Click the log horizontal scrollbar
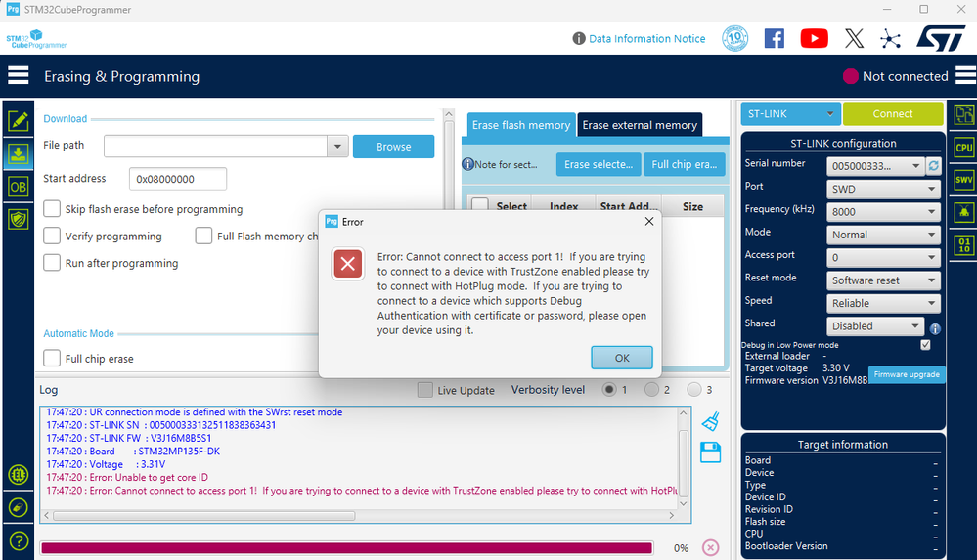The height and width of the screenshot is (560, 977). (204, 516)
